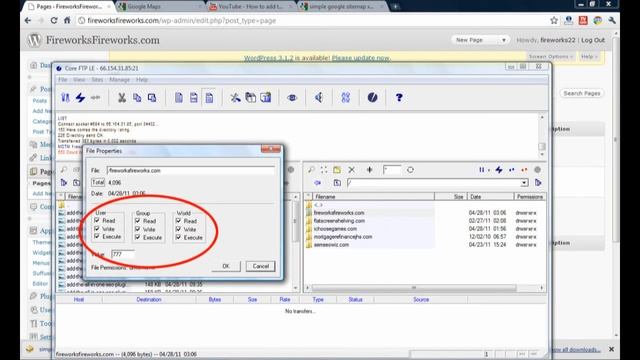Click OK in File Properties dialog
This screenshot has height=360, width=640.
[226, 266]
